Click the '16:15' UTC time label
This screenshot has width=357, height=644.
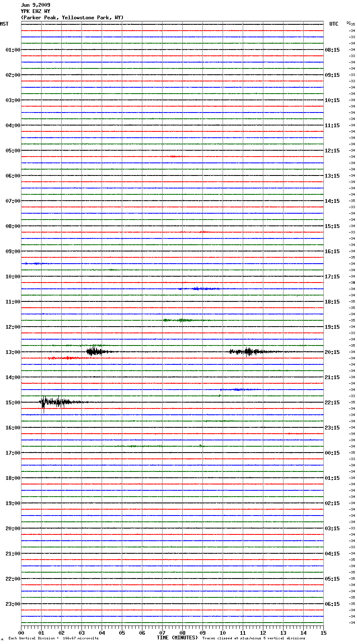332,251
